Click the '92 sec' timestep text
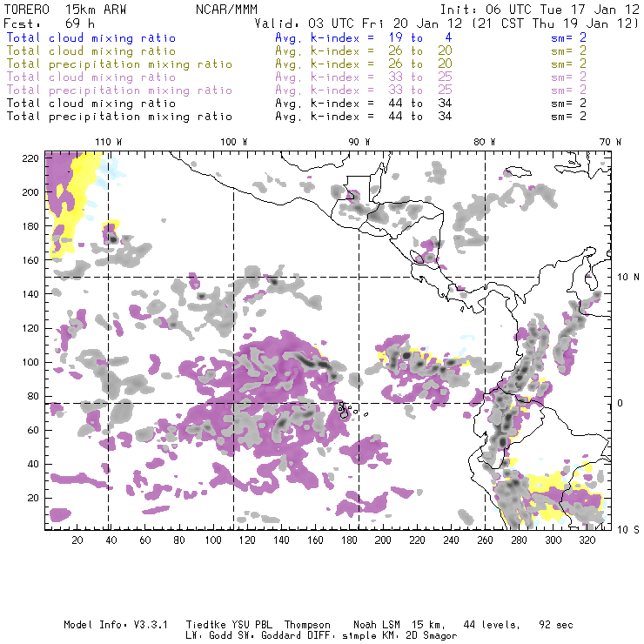 (x=556, y=625)
